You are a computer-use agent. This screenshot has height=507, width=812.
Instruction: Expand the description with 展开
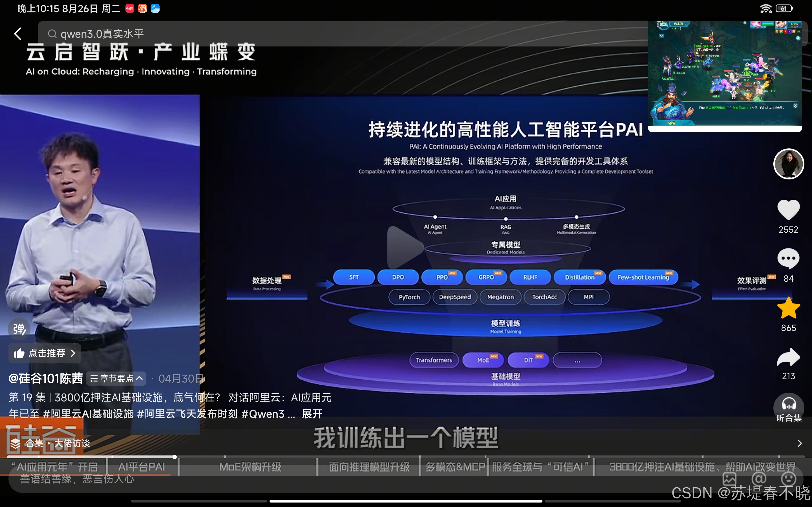coord(312,414)
